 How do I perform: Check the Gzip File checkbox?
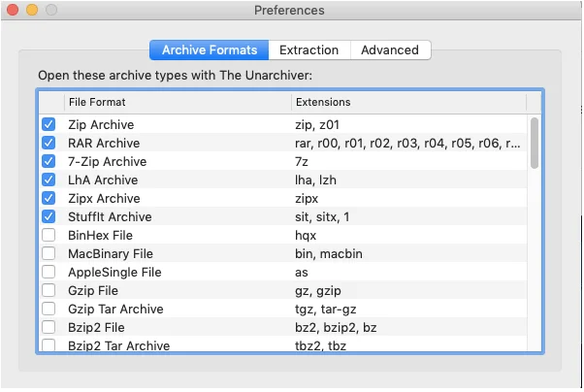tap(49, 291)
